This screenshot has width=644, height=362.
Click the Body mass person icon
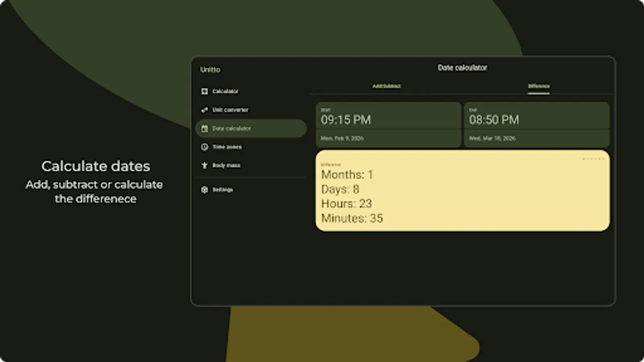[x=204, y=165]
